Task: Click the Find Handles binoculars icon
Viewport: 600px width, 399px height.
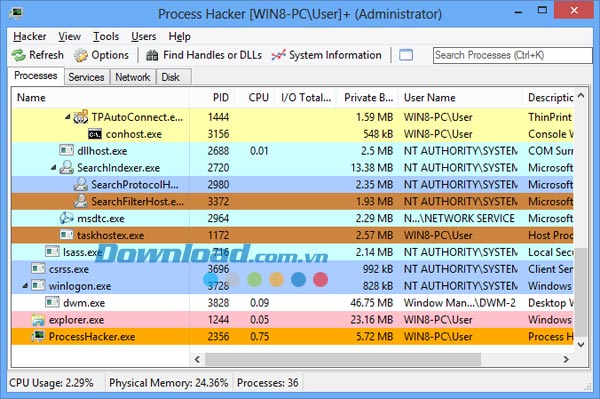Action: pyautogui.click(x=152, y=55)
